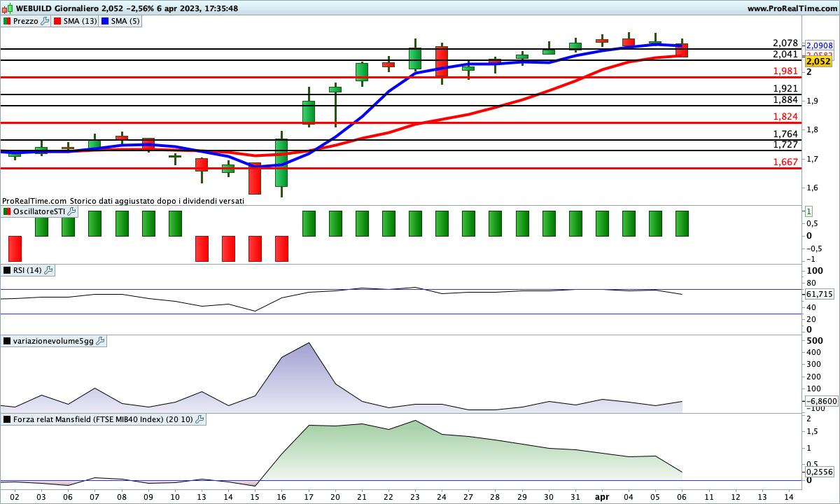840x504 pixels.
Task: Click the yellow 2,052 current price label
Action: click(x=818, y=62)
